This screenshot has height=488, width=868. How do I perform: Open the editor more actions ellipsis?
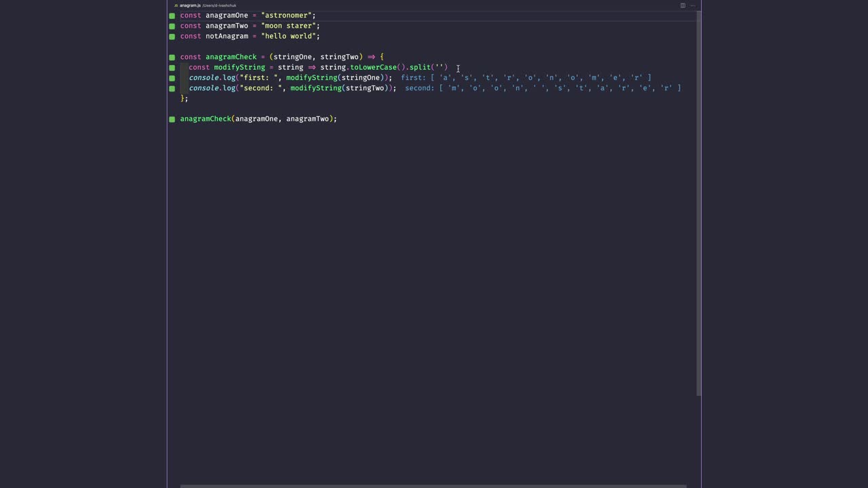692,5
